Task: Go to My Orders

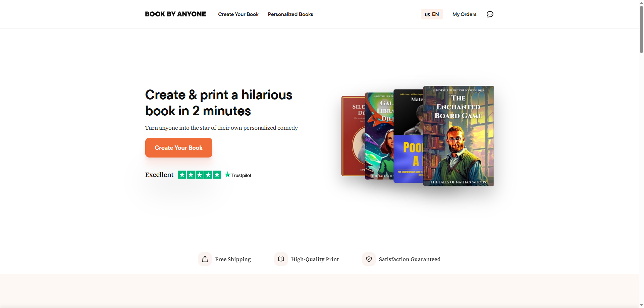Action: point(464,14)
